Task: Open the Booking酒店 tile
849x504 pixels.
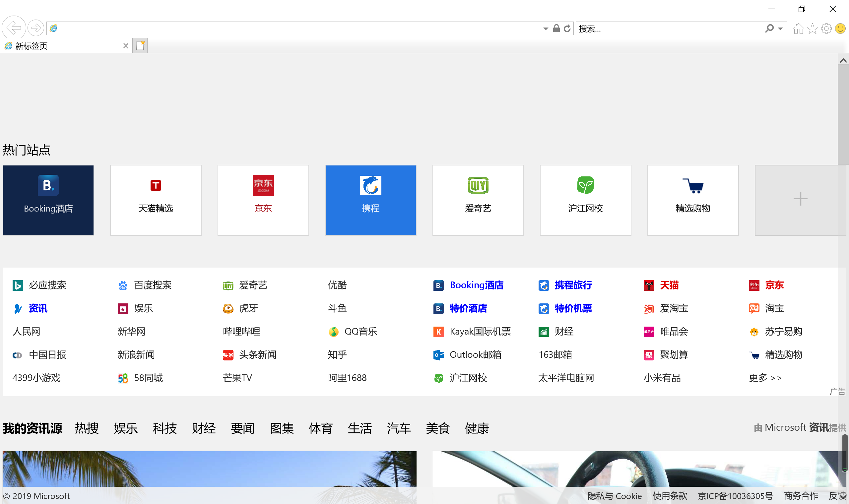Action: click(48, 200)
